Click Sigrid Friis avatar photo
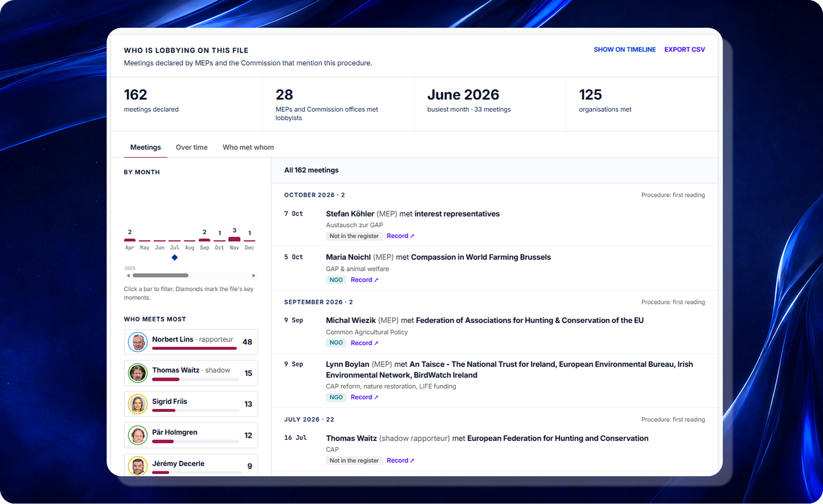 [138, 404]
